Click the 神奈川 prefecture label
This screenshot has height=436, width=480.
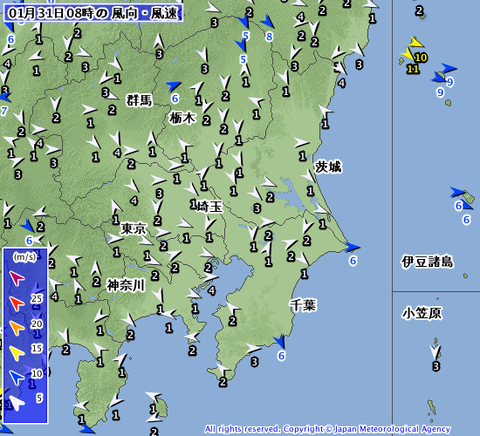[x=126, y=285]
